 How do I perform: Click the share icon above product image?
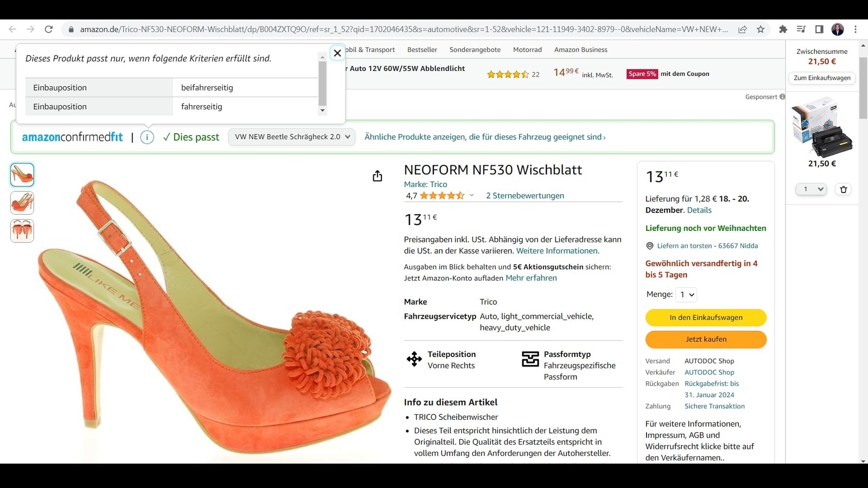[x=378, y=176]
